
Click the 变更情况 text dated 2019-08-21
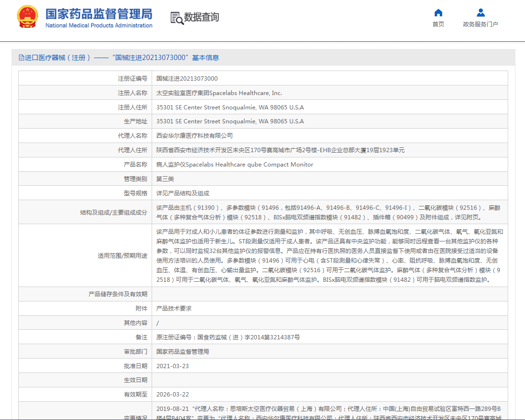pyautogui.click(x=329, y=413)
